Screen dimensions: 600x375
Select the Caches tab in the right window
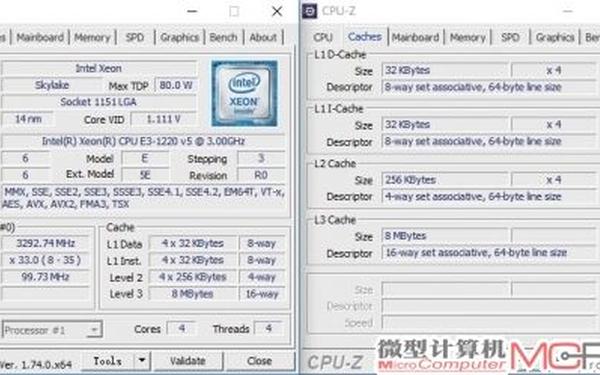click(365, 36)
